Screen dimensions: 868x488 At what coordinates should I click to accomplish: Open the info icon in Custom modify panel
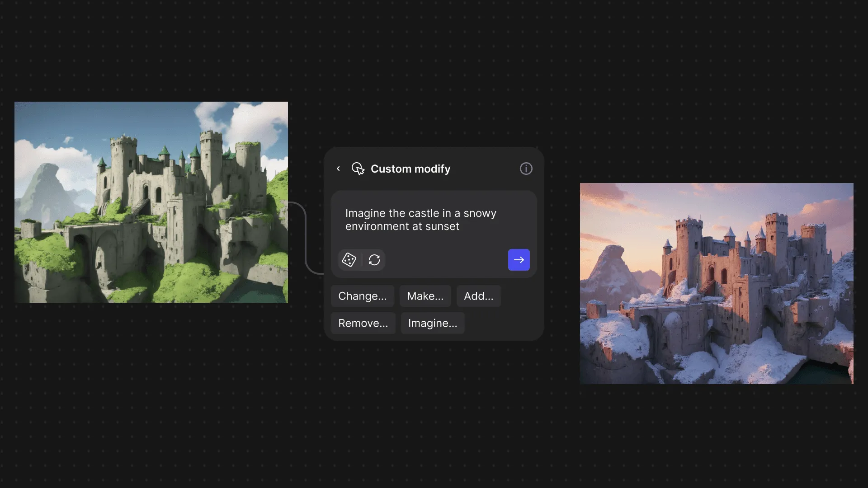coord(526,169)
